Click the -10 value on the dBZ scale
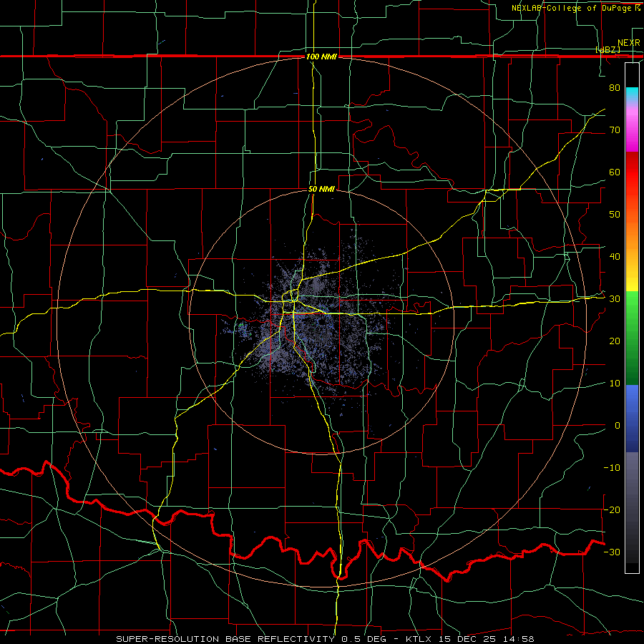 (612, 468)
